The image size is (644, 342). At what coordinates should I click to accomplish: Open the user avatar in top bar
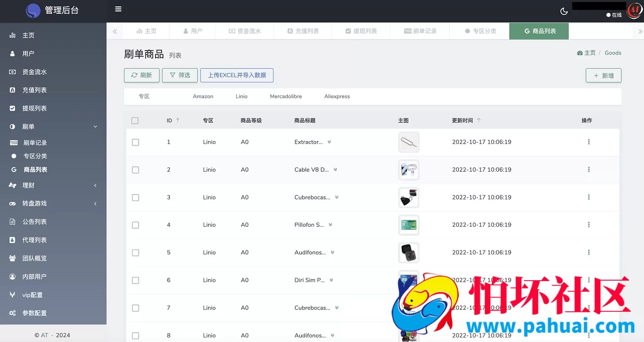(634, 10)
